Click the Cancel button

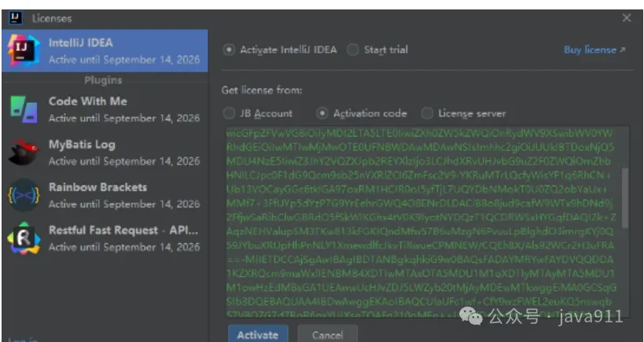click(x=327, y=335)
